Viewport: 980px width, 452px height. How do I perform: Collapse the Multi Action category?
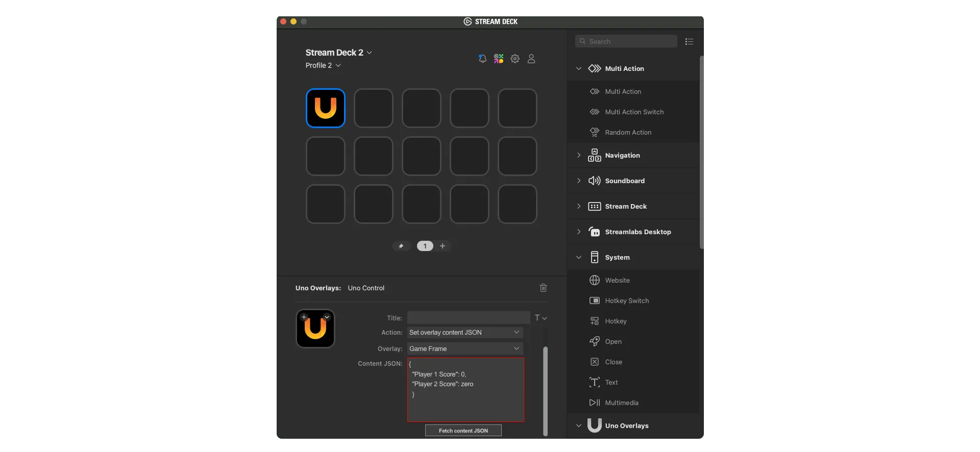tap(579, 68)
